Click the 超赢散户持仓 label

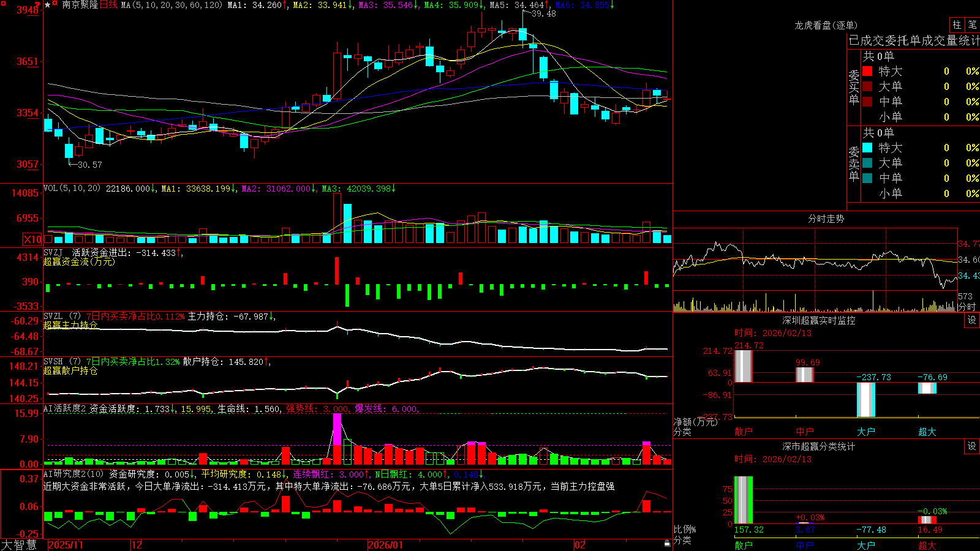[x=70, y=370]
